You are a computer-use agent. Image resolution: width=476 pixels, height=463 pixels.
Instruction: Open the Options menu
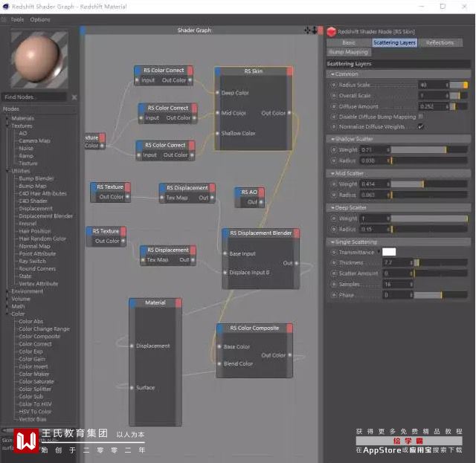coord(40,19)
